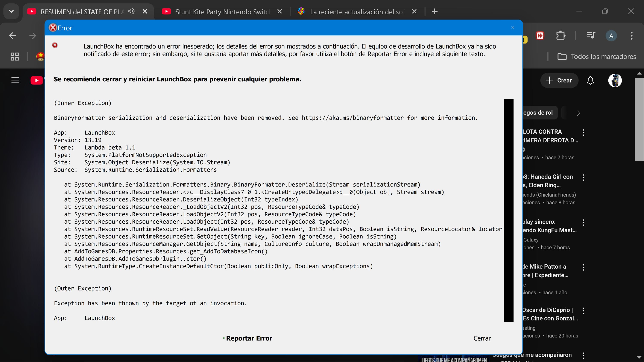
Task: Open the 'play sincero' KungFu Master video
Action: [x=550, y=226]
